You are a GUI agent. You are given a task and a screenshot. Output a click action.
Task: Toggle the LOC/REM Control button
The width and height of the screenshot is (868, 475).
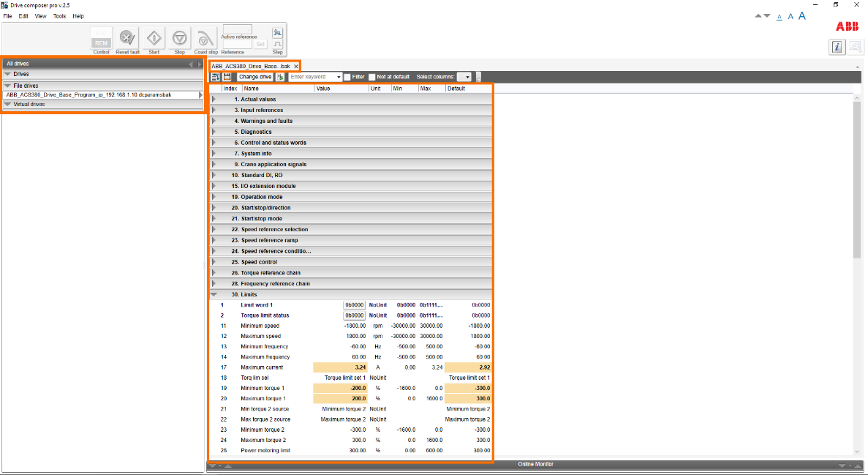click(x=102, y=38)
